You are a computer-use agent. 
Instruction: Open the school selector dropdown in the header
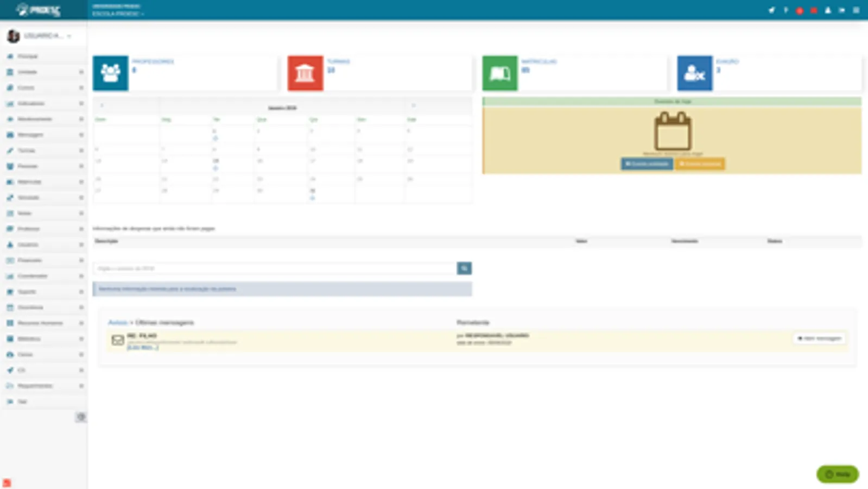[118, 14]
